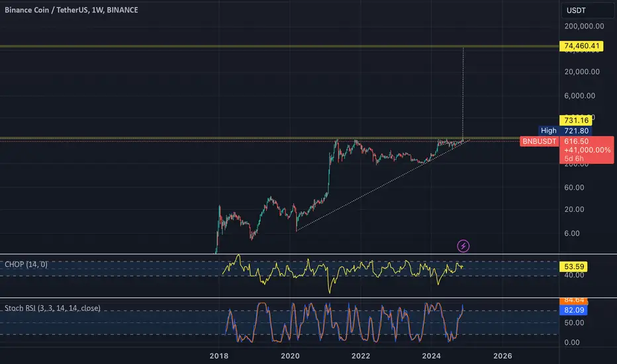Click the 2022 label on time axis

click(x=361, y=356)
